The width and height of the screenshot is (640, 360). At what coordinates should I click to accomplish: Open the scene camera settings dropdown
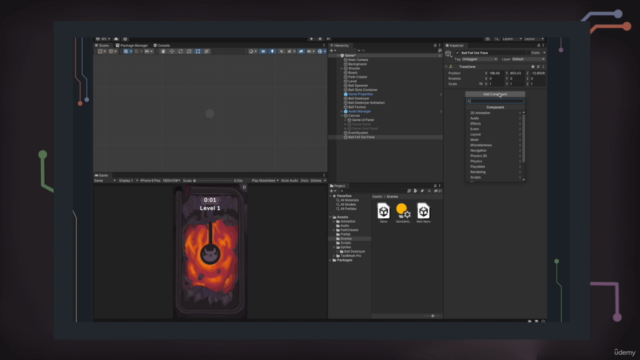[x=310, y=51]
